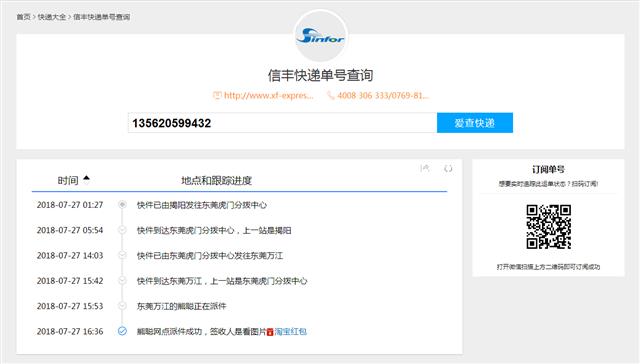Click the timeline marker at 2018-07-27 14:03
This screenshot has width=640, height=364.
point(122,255)
